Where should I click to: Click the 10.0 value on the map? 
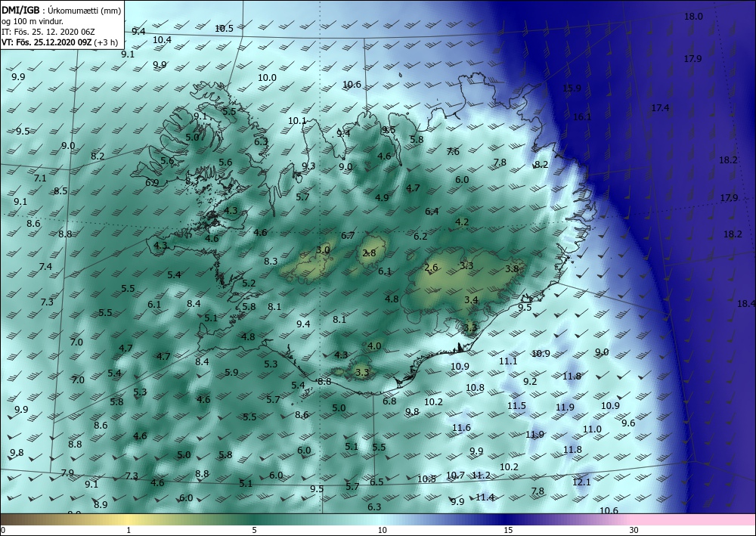pos(267,78)
